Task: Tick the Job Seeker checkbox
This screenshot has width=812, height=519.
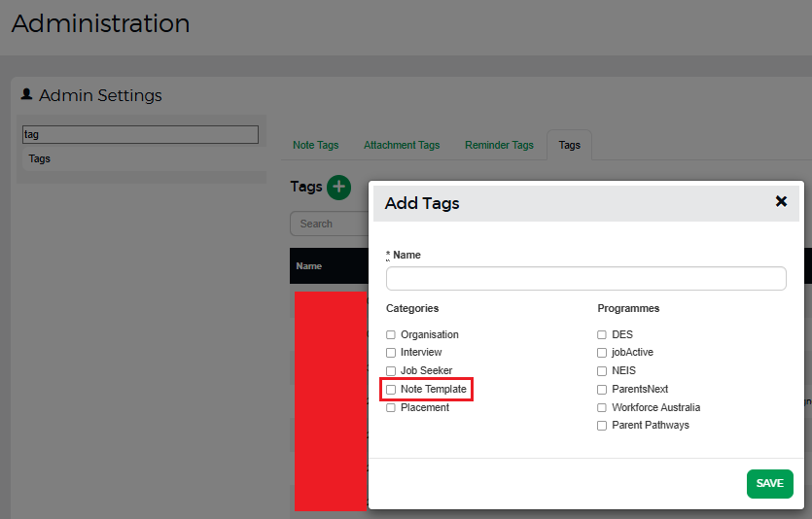Action: click(x=391, y=371)
